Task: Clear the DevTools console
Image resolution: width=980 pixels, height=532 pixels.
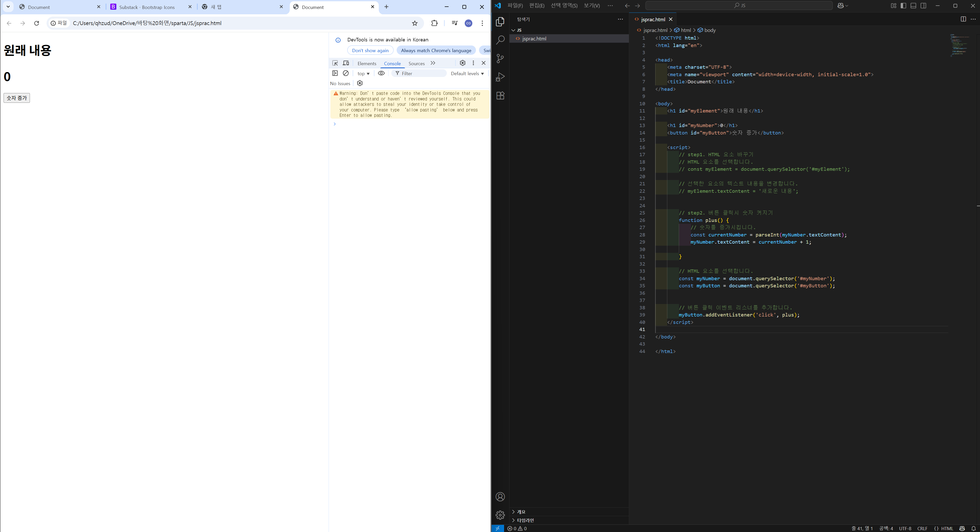Action: 346,73
